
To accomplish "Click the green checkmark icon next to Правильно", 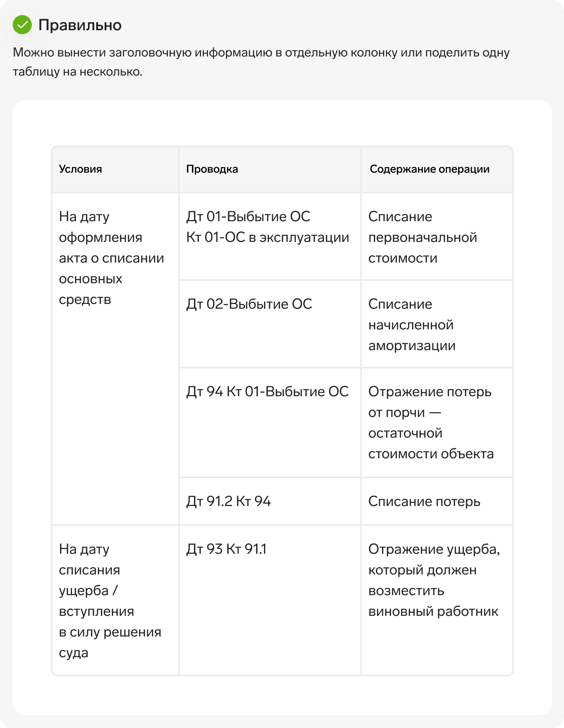I will (x=22, y=25).
